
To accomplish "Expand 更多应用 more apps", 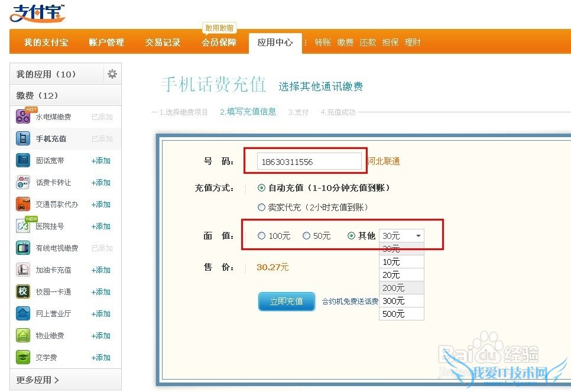I will click(37, 380).
